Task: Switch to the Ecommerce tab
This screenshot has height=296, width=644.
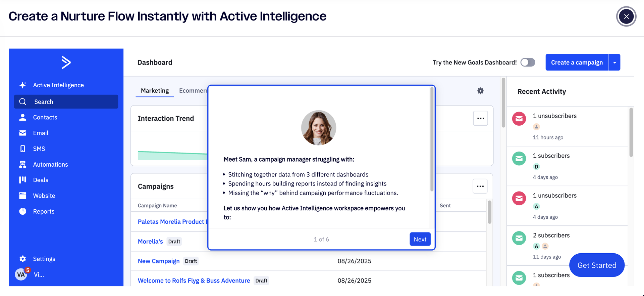Action: click(x=193, y=91)
